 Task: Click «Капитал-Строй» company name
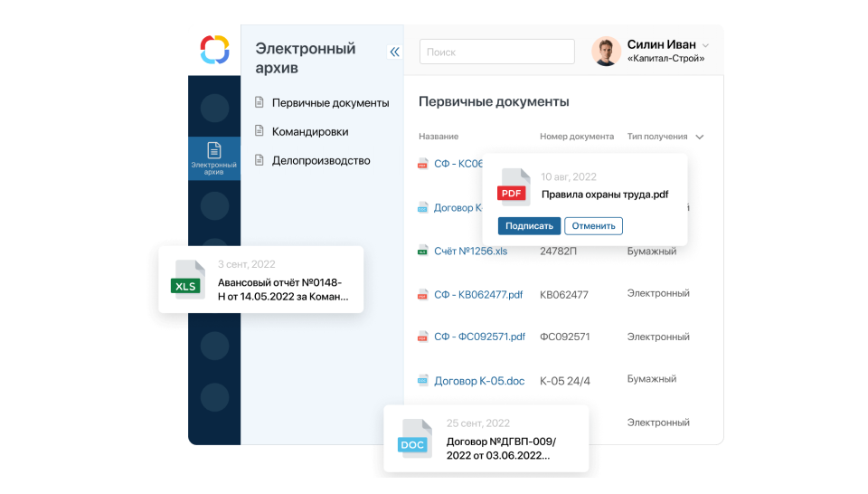(x=666, y=59)
